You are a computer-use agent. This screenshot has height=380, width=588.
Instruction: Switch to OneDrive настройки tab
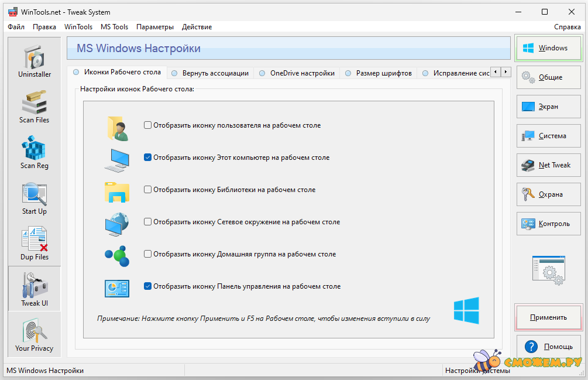pyautogui.click(x=297, y=73)
